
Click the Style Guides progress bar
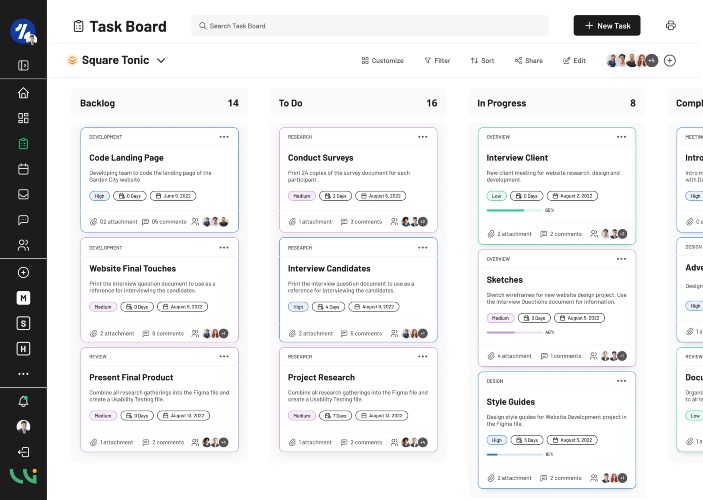[x=515, y=454]
